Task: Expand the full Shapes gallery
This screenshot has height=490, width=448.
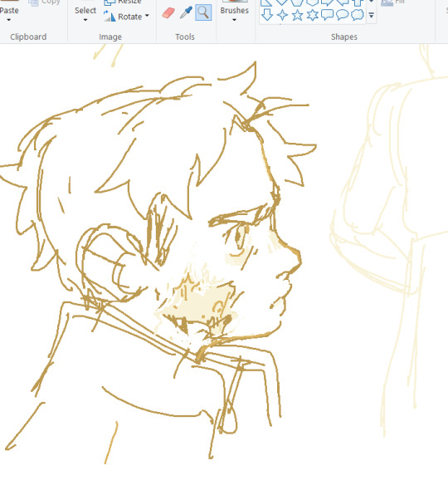Action: tap(371, 15)
